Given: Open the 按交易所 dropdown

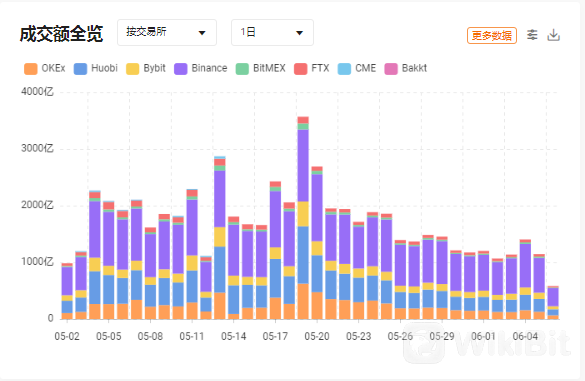Looking at the screenshot, I should 167,32.
